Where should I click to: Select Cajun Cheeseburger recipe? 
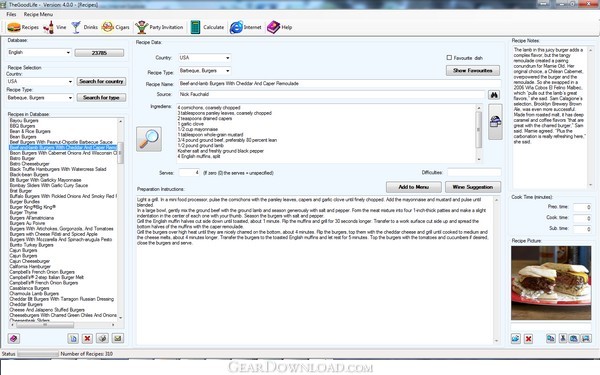coord(30,261)
